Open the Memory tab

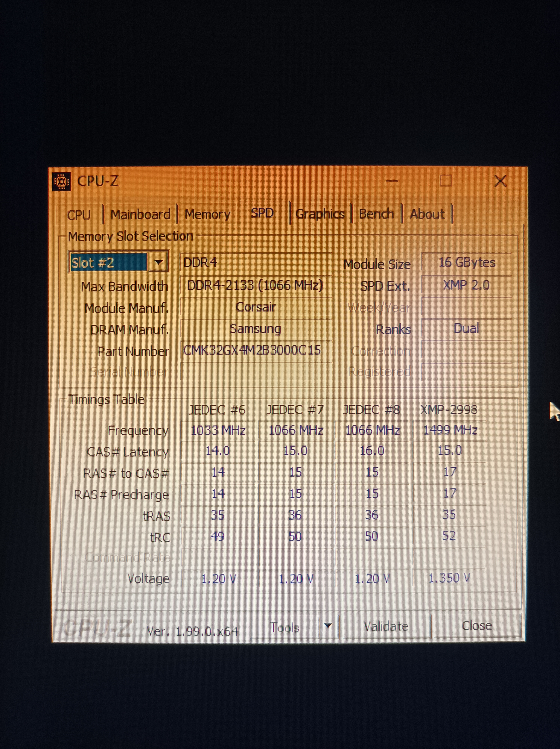coord(207,214)
